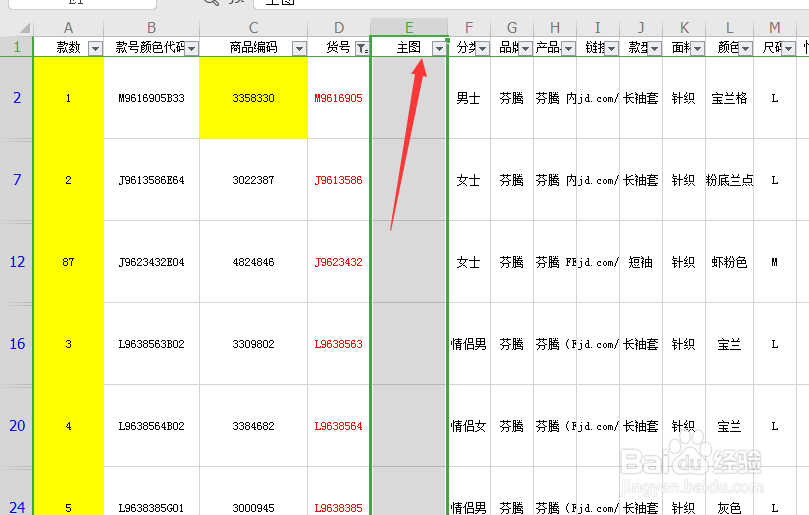Click cell with code M9616905B33
This screenshot has height=515, width=809.
[x=151, y=98]
